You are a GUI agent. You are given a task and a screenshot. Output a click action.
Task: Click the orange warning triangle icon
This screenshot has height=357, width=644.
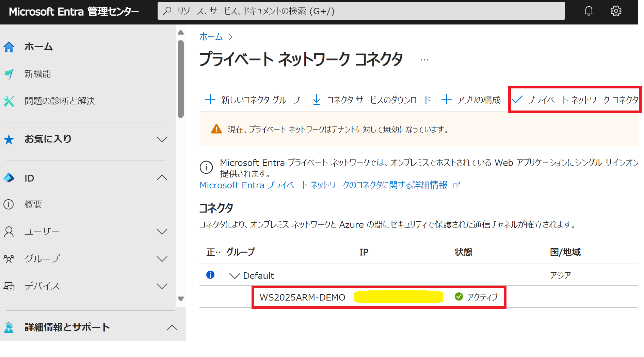216,129
